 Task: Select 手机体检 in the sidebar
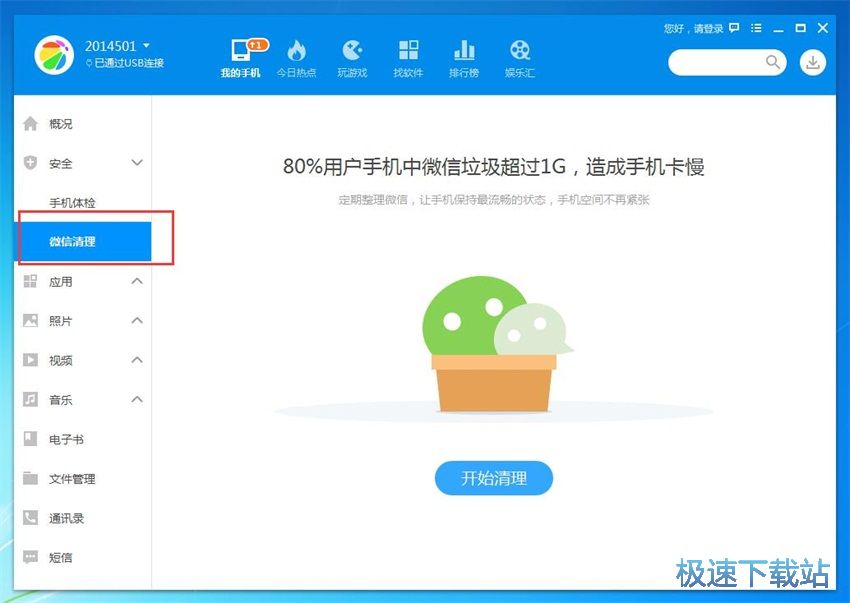coord(82,203)
